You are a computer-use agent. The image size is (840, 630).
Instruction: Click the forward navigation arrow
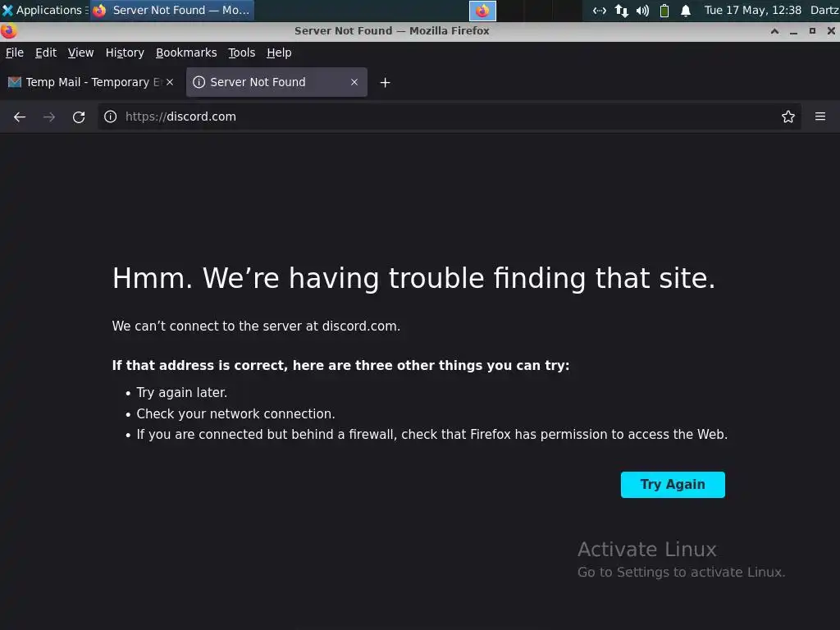point(49,116)
